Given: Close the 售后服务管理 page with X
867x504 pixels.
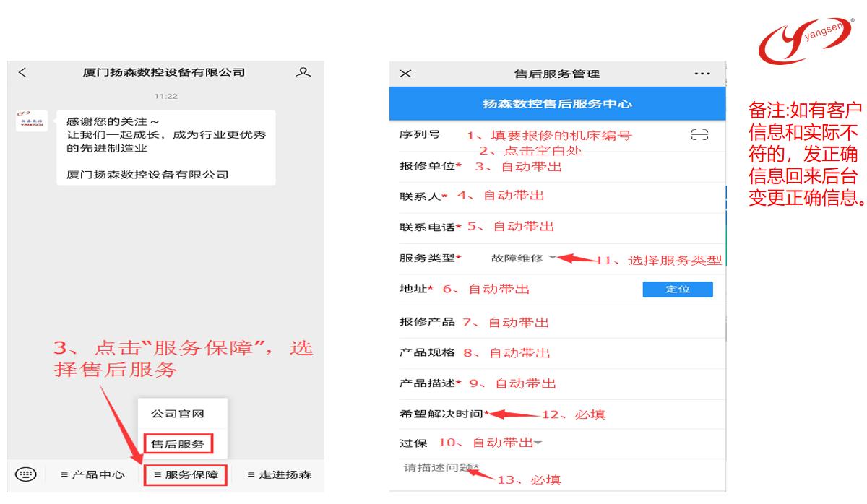Looking at the screenshot, I should click(x=405, y=74).
